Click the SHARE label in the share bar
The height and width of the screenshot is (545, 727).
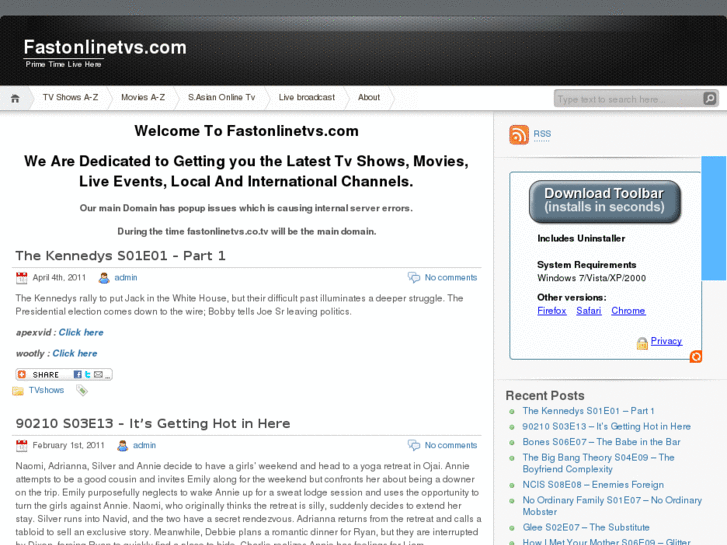tap(45, 375)
